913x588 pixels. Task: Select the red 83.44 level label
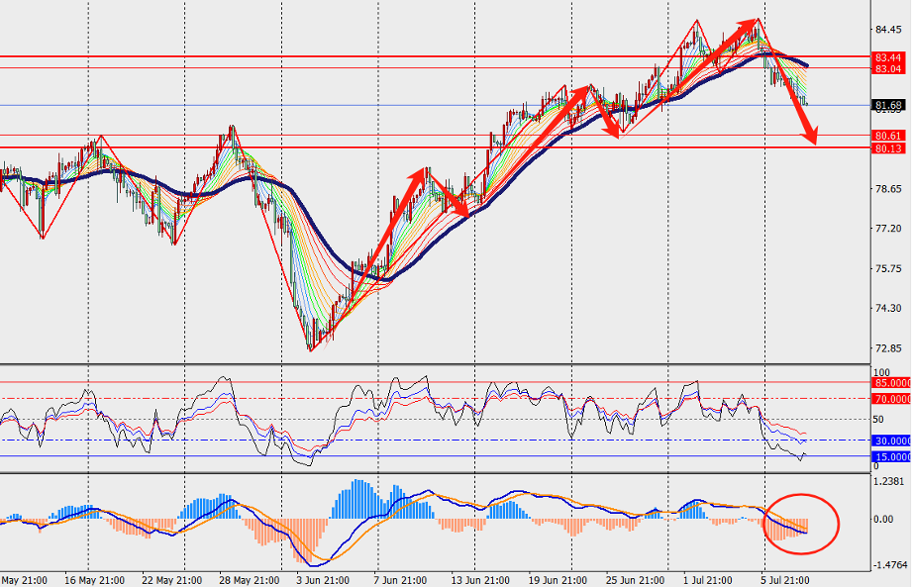(x=888, y=57)
